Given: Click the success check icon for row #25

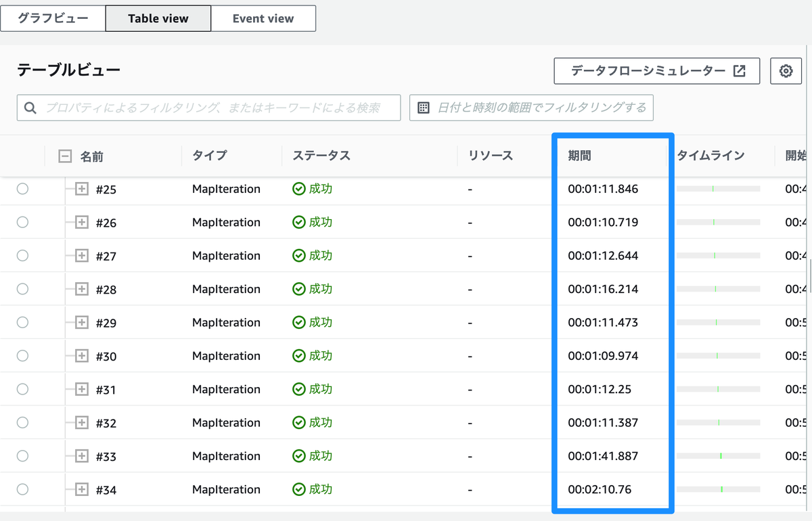Looking at the screenshot, I should [x=299, y=189].
